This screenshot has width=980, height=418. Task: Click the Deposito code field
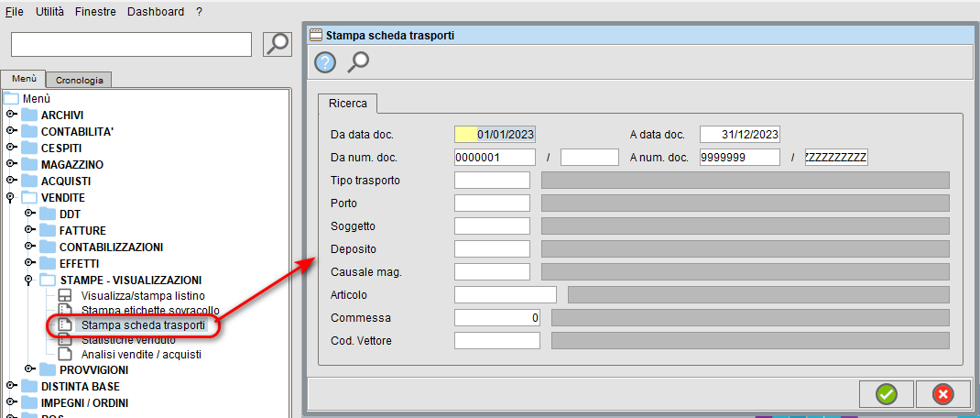pyautogui.click(x=492, y=248)
